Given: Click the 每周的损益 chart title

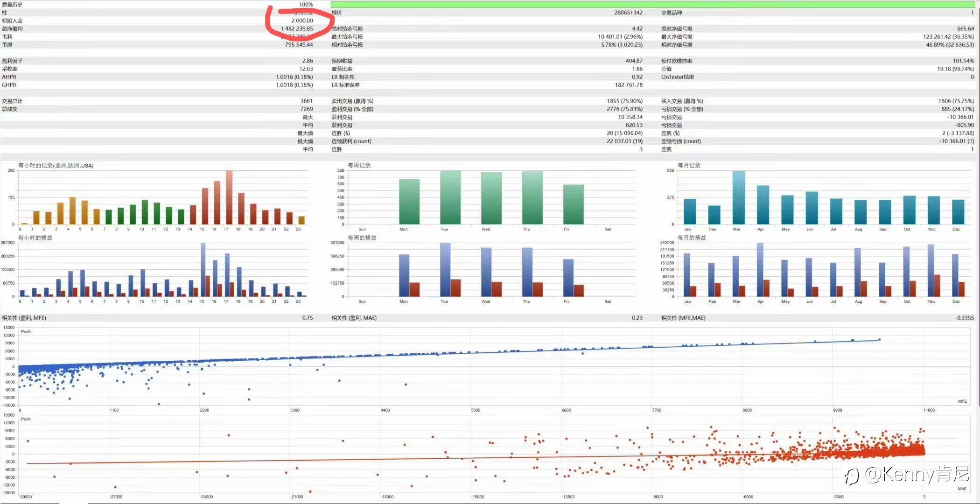Looking at the screenshot, I should (x=362, y=238).
